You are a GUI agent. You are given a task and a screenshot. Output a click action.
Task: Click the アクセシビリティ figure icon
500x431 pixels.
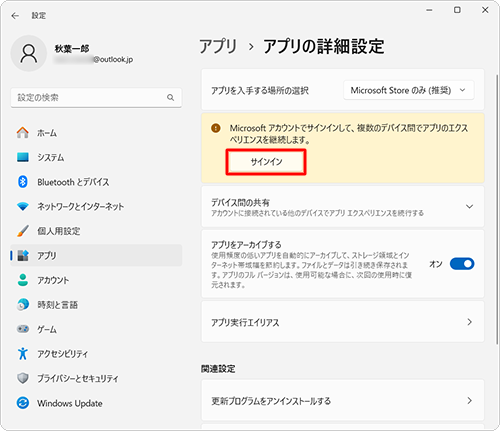(x=23, y=353)
